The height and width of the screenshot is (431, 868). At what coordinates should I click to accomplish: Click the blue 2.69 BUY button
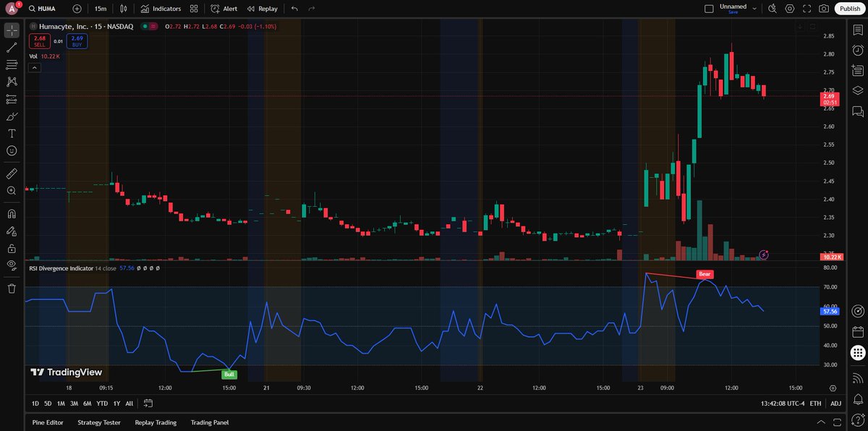tap(77, 41)
